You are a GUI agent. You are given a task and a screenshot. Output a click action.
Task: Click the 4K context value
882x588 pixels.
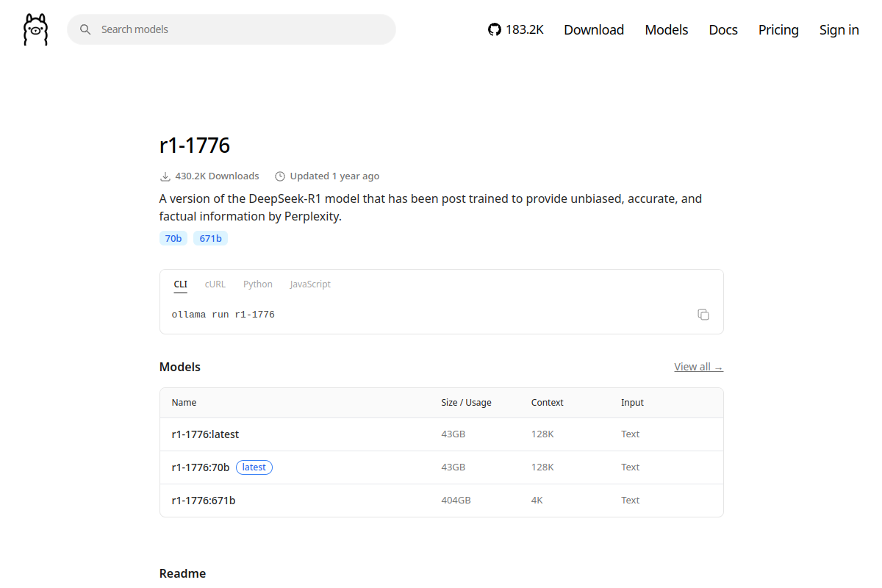point(538,501)
